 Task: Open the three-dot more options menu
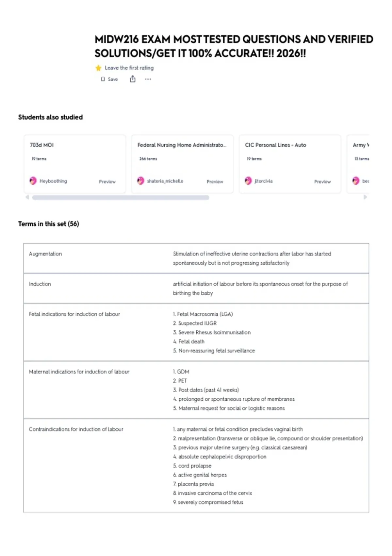tap(148, 79)
